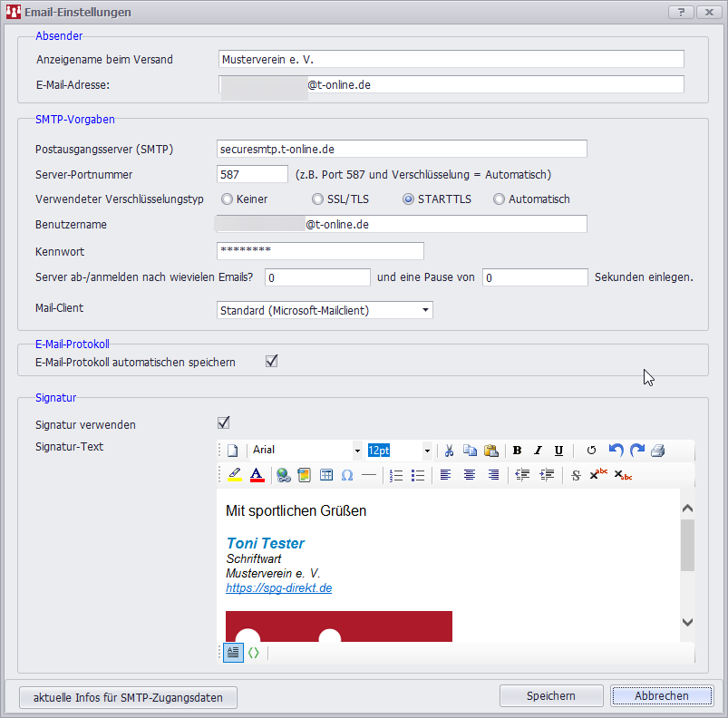The height and width of the screenshot is (718, 728).
Task: Click the Speichern button
Action: click(551, 696)
